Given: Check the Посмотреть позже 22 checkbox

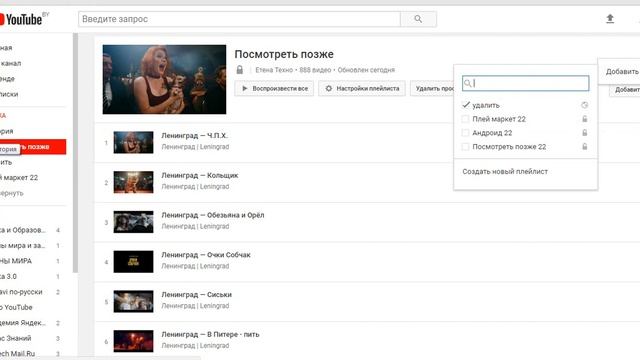Looking at the screenshot, I should tap(465, 147).
